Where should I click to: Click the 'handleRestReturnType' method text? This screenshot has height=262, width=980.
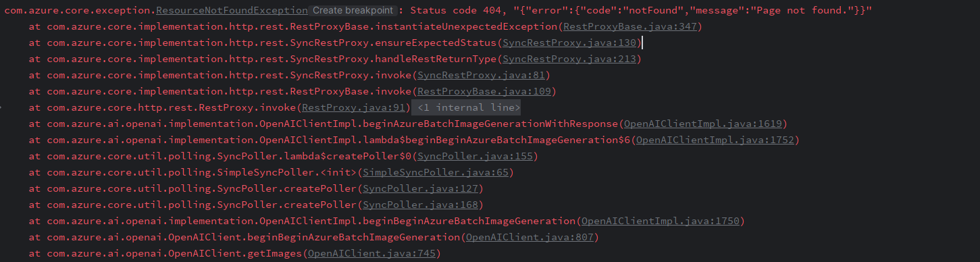pyautogui.click(x=436, y=59)
